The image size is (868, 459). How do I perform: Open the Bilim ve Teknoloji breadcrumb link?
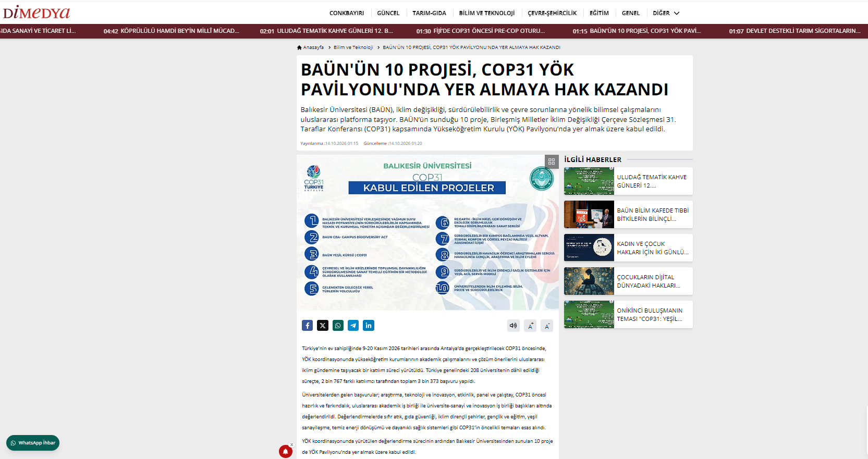coord(353,47)
